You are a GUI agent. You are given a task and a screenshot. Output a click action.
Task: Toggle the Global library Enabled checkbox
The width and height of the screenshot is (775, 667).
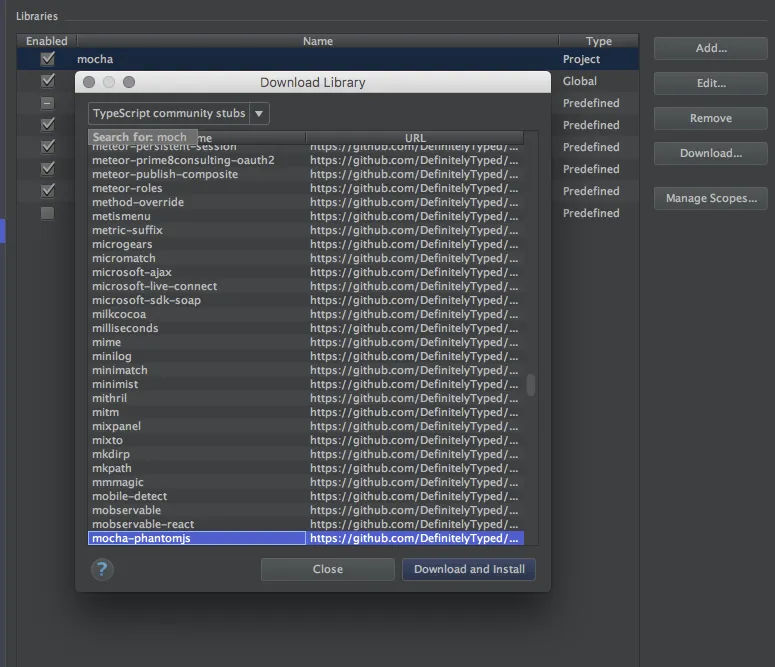coord(47,81)
